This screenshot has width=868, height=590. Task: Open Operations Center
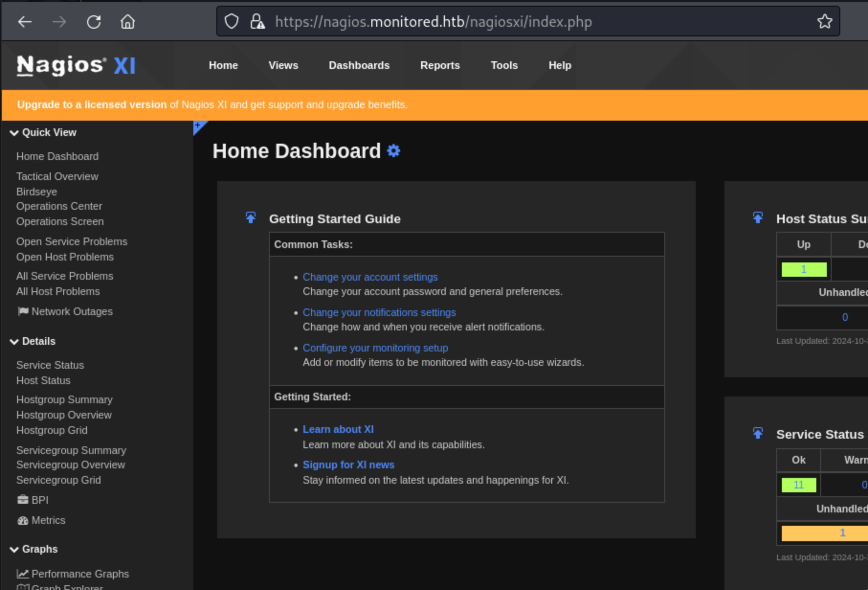pyautogui.click(x=59, y=206)
